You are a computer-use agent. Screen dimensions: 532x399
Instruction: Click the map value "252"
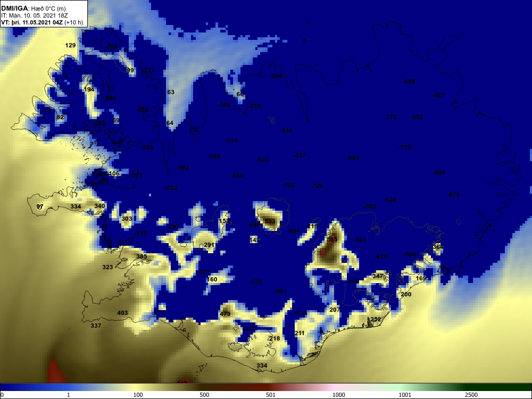point(376,319)
